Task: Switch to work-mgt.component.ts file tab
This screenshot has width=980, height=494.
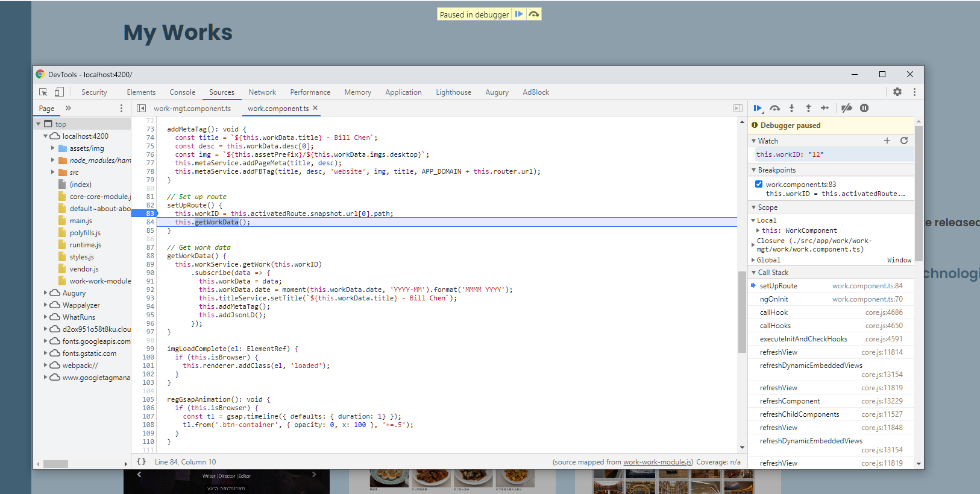Action: 192,109
